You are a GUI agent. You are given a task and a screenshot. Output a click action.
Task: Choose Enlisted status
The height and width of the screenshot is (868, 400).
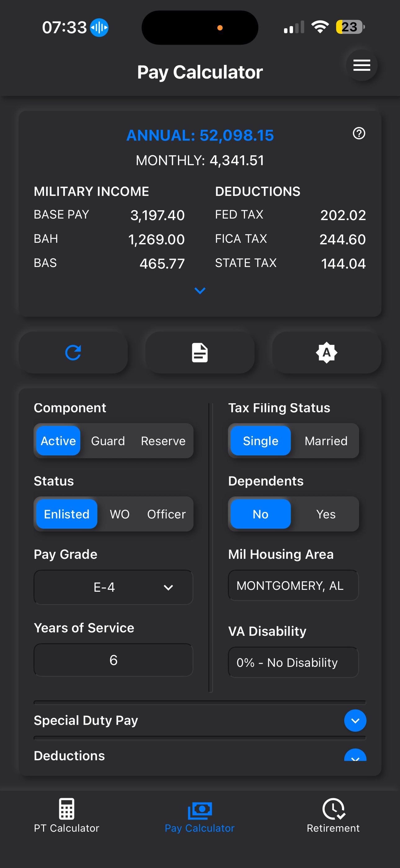tap(67, 514)
